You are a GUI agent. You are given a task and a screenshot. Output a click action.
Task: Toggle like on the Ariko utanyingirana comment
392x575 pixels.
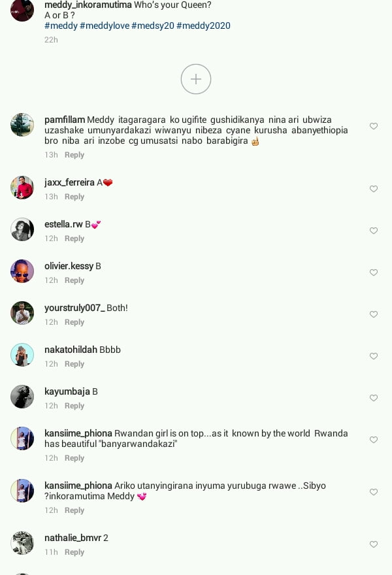[x=373, y=492]
